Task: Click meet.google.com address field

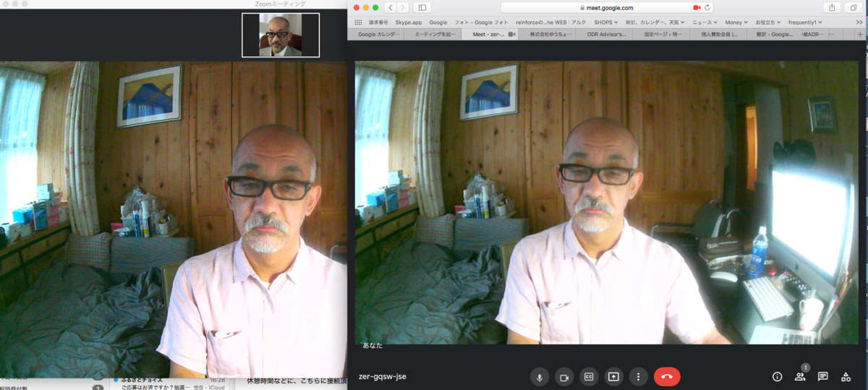Action: [x=607, y=7]
